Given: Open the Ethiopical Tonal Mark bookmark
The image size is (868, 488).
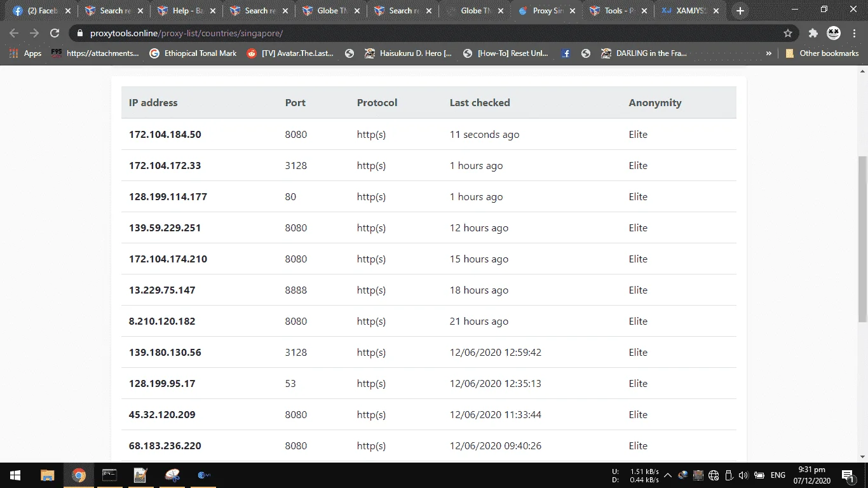Looking at the screenshot, I should point(193,53).
